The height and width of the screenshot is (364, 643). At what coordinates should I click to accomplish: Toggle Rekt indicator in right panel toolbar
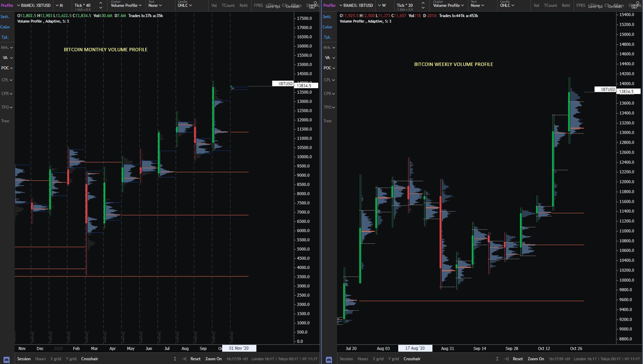pyautogui.click(x=566, y=5)
